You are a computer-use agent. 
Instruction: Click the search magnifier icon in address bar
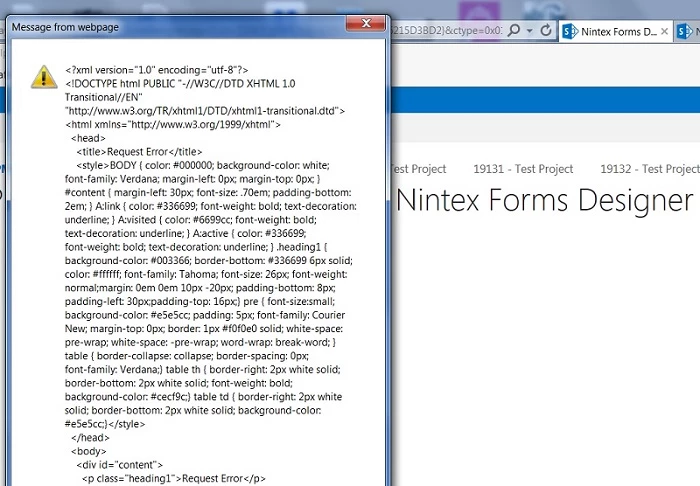click(514, 31)
